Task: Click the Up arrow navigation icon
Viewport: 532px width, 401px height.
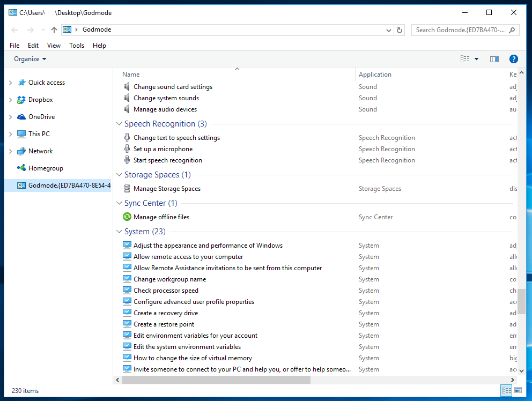Action: 54,30
